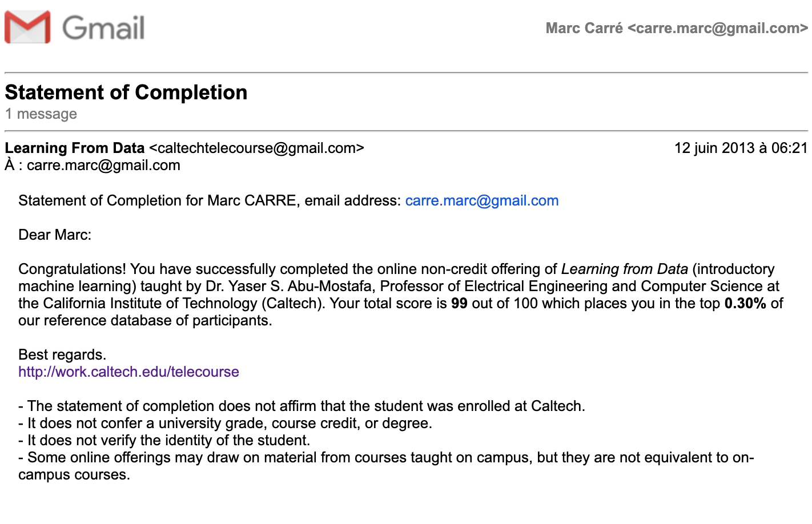Click the line about verifying student identity
This screenshot has width=812, height=524.
(164, 440)
